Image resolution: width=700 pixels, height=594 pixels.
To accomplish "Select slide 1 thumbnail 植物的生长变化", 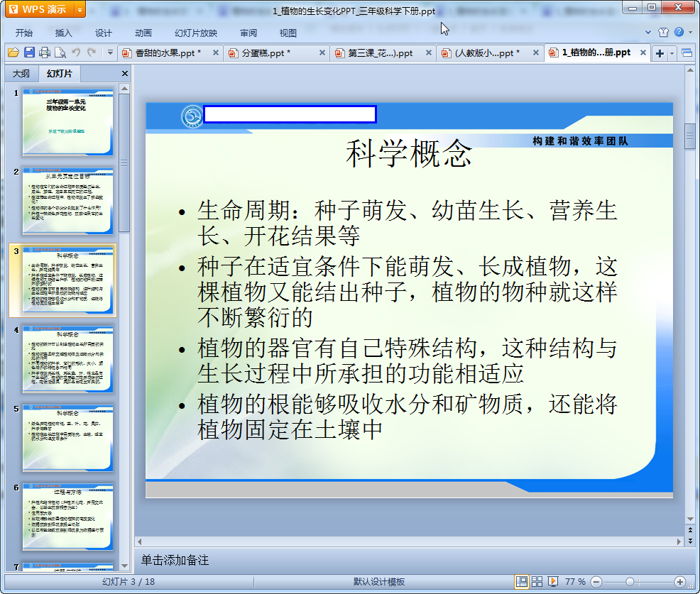I will click(x=68, y=122).
